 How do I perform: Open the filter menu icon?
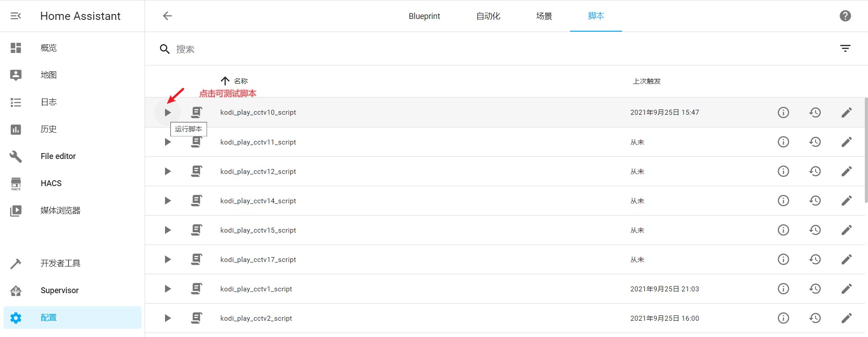click(845, 49)
